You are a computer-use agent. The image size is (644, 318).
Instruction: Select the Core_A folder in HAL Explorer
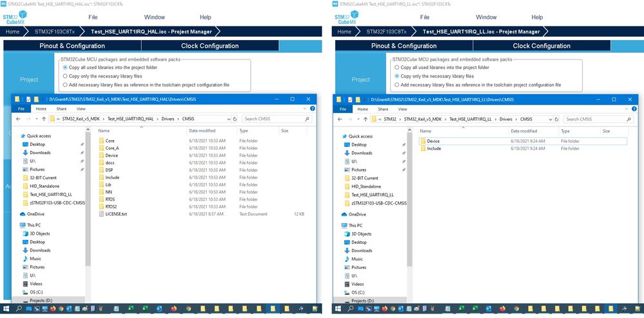click(112, 148)
